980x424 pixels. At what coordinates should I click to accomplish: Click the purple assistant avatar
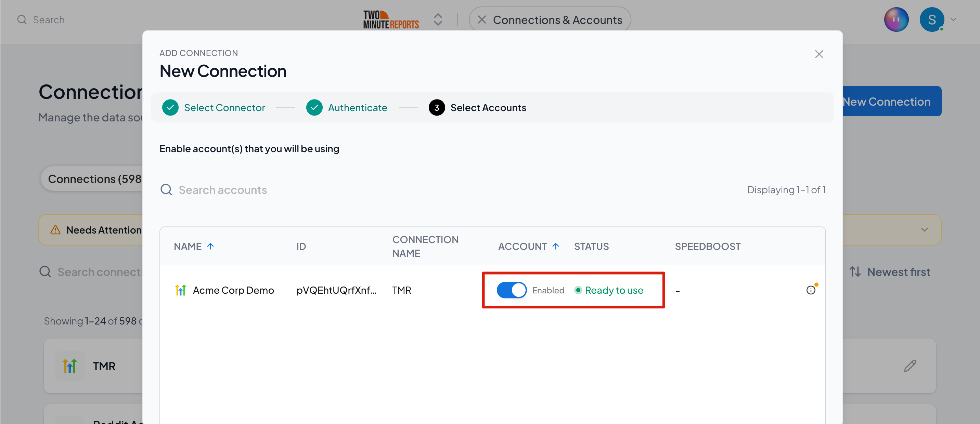896,20
